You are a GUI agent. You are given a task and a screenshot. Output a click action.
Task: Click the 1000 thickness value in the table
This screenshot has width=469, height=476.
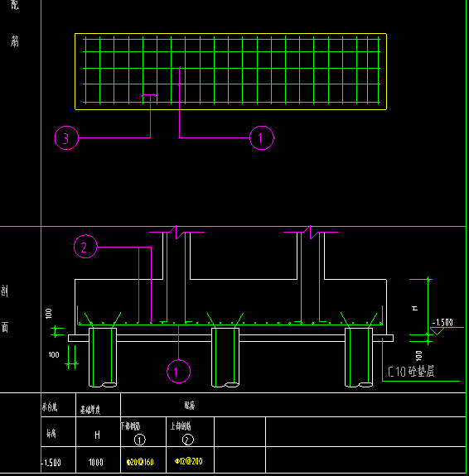[x=96, y=462]
